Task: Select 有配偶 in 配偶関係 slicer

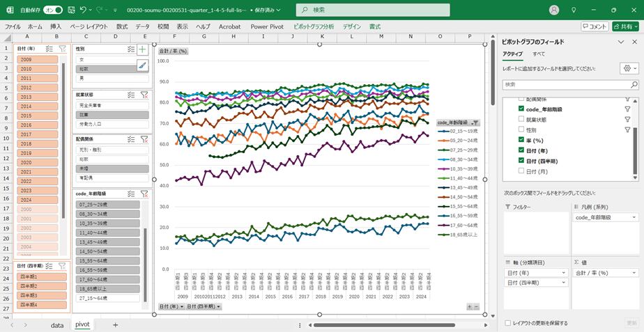Action: (112, 178)
